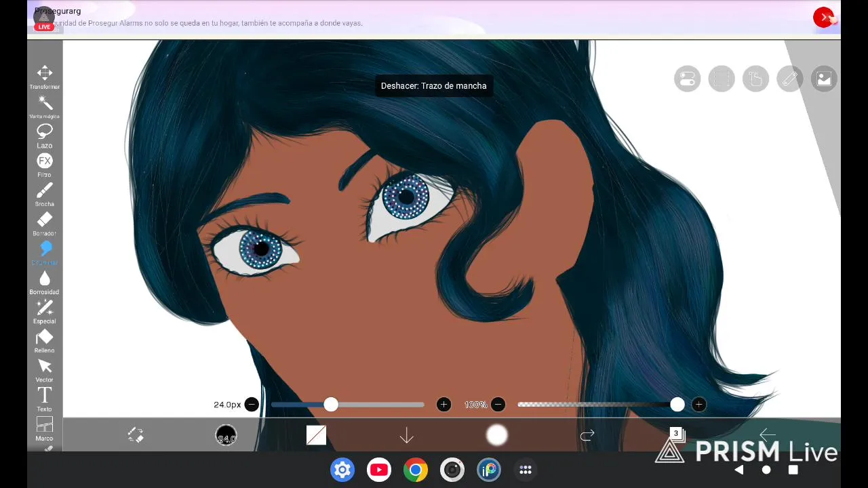The height and width of the screenshot is (488, 868).
Task: Open the Marco frame tool
Action: pos(45,428)
